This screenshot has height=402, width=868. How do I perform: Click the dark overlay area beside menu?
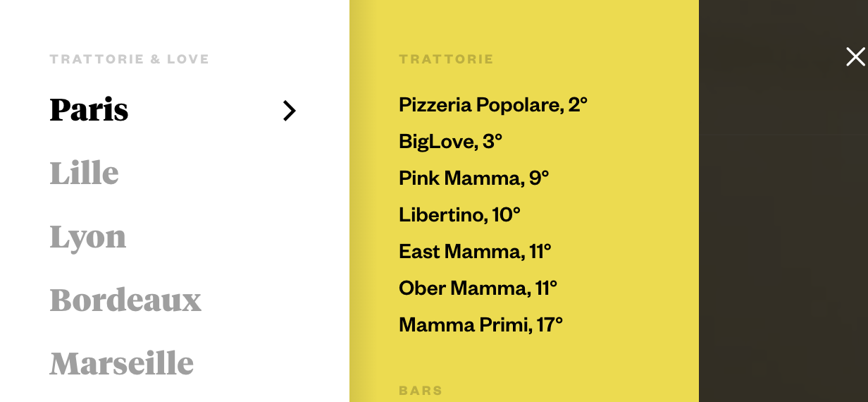[x=783, y=226]
